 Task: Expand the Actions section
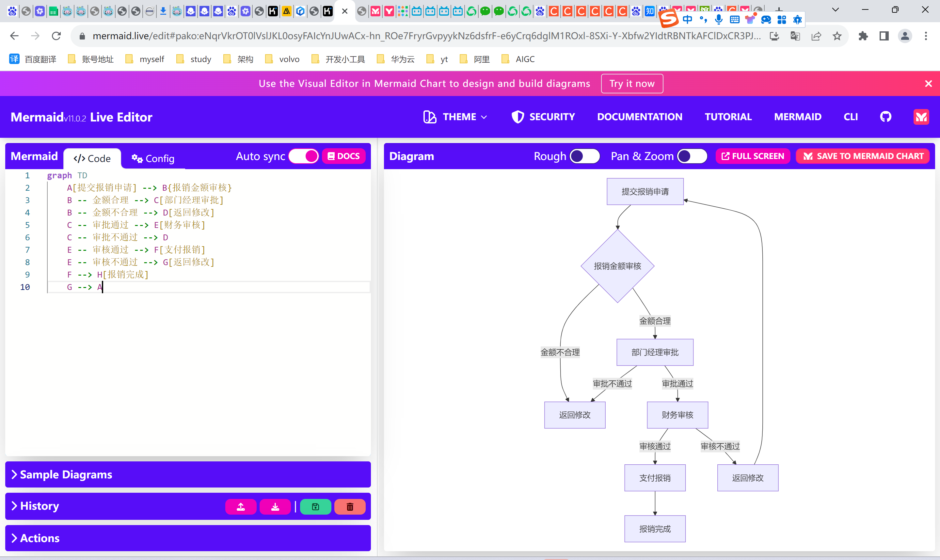tap(188, 538)
